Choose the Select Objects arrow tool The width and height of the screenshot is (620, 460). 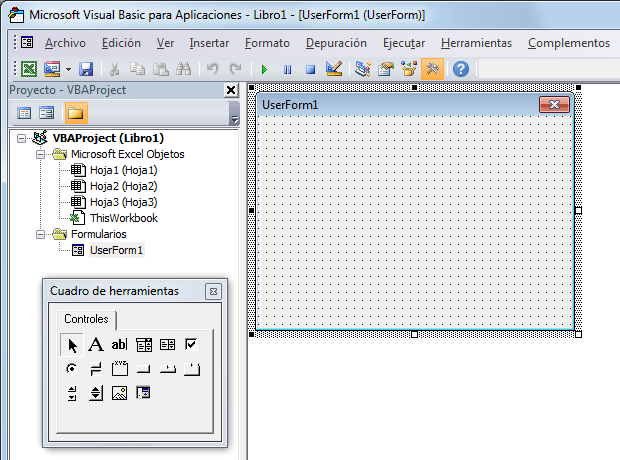72,345
